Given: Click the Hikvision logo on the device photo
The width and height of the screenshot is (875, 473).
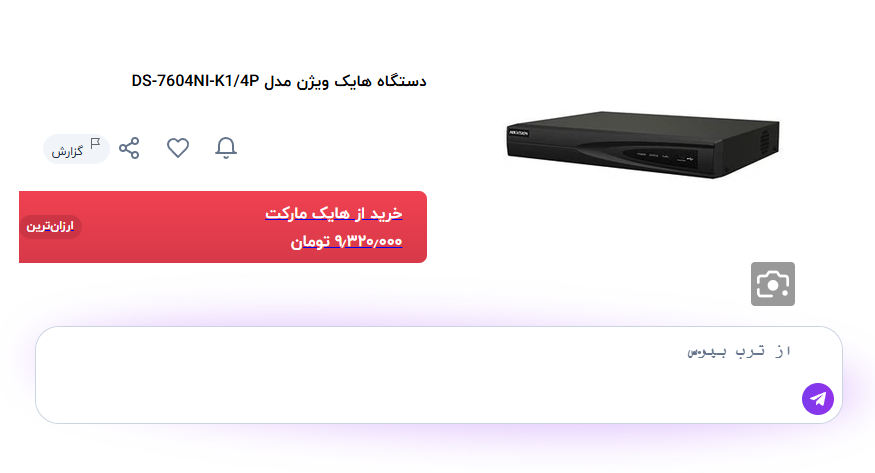Looking at the screenshot, I should click(x=518, y=133).
